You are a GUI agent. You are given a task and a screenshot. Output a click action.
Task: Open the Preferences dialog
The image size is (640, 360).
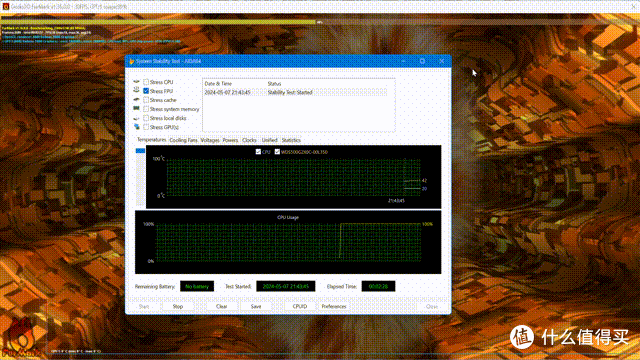(334, 306)
